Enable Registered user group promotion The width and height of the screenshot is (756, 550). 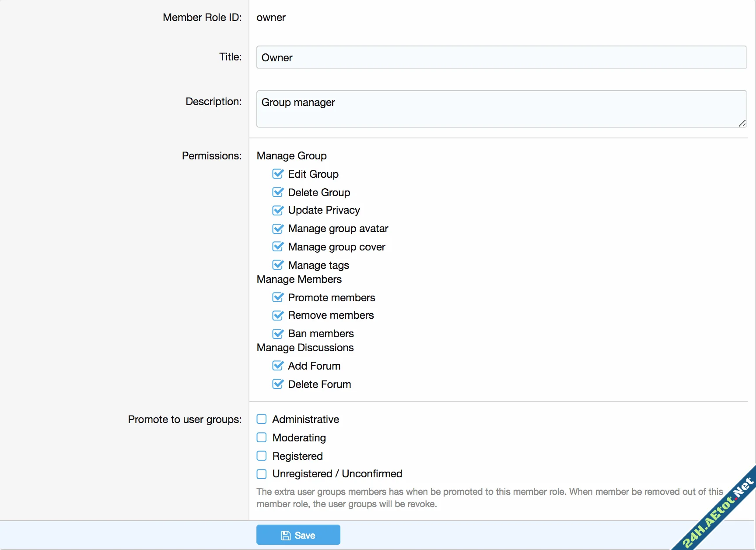(262, 456)
